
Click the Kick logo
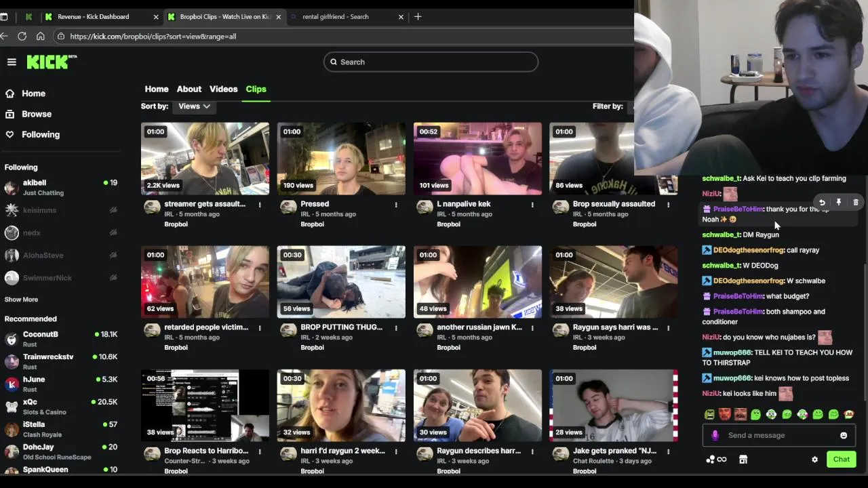[52, 62]
